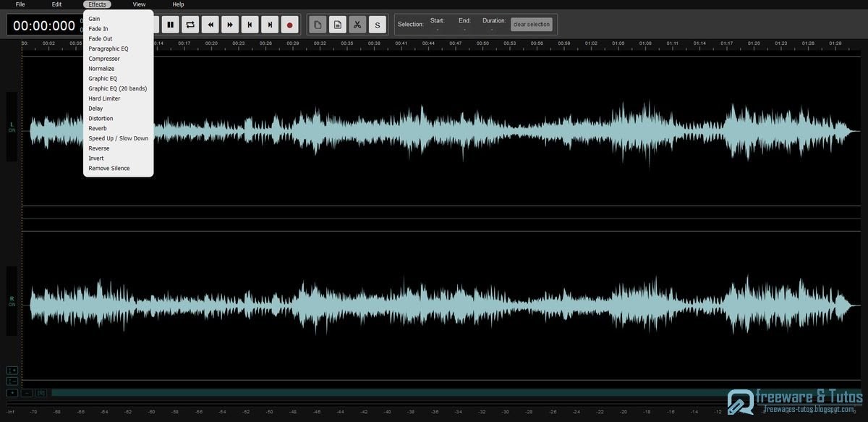Jump to track start using skip-back icon

click(250, 24)
